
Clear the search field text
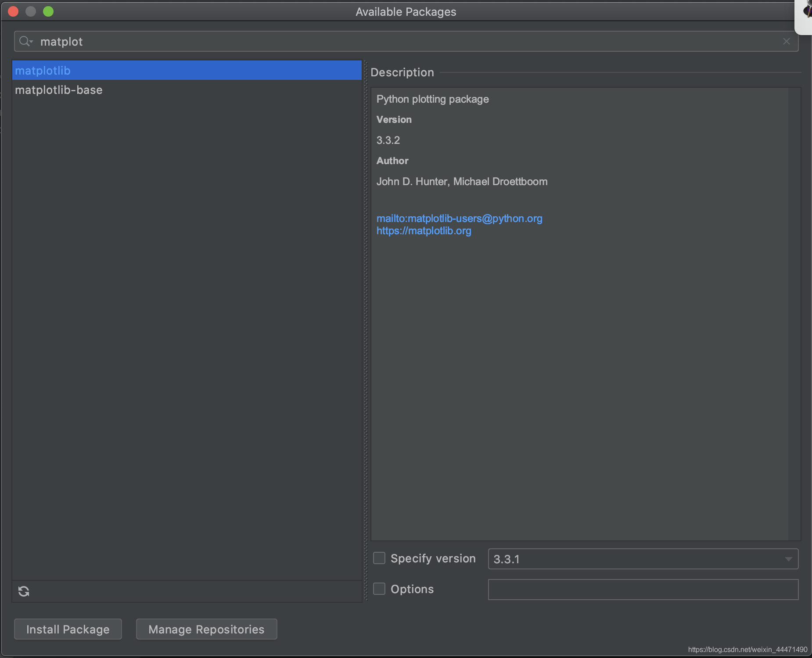tap(786, 41)
